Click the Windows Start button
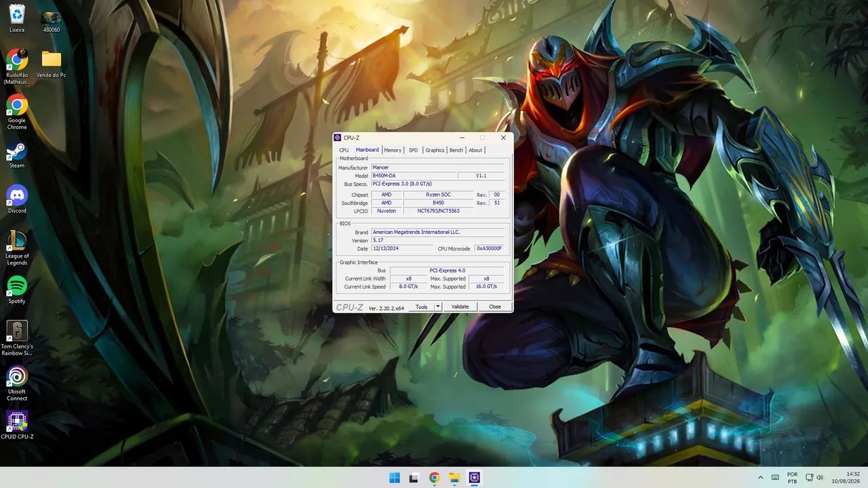This screenshot has width=868, height=488. tap(394, 478)
